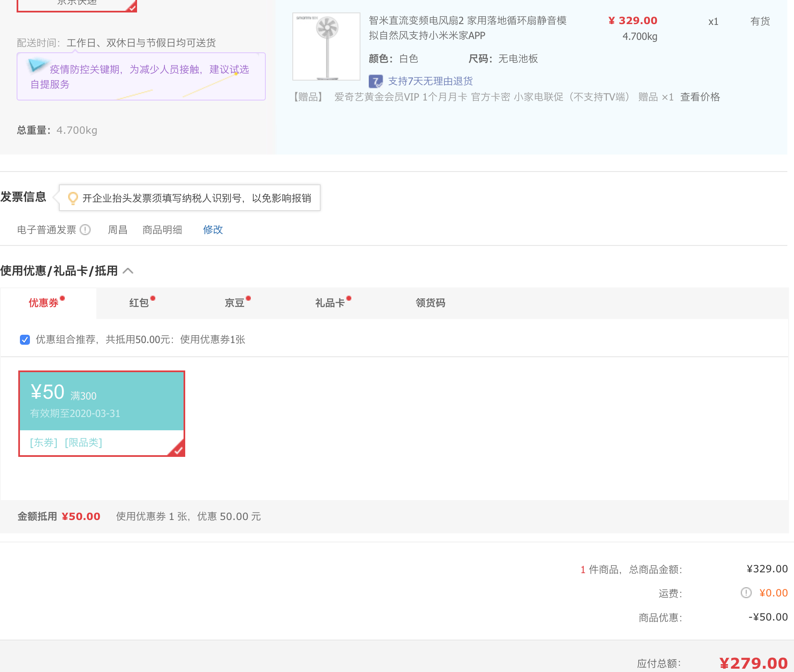The image size is (794, 672).
Task: Click the 运费 ¥0.00 value
Action: [774, 593]
